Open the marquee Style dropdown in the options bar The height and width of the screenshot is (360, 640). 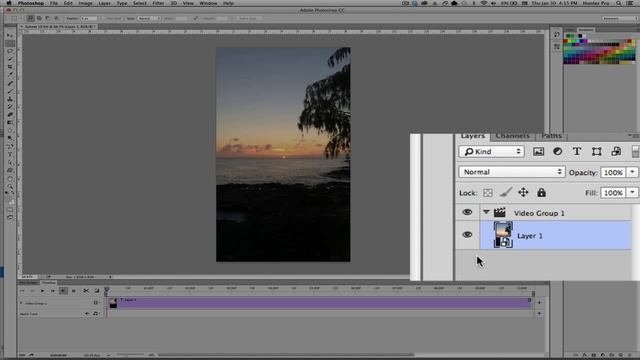149,18
